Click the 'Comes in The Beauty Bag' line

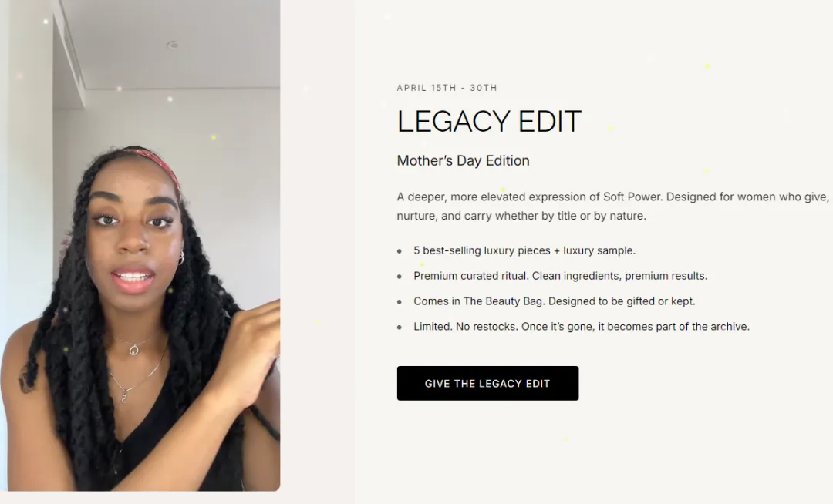coord(554,301)
